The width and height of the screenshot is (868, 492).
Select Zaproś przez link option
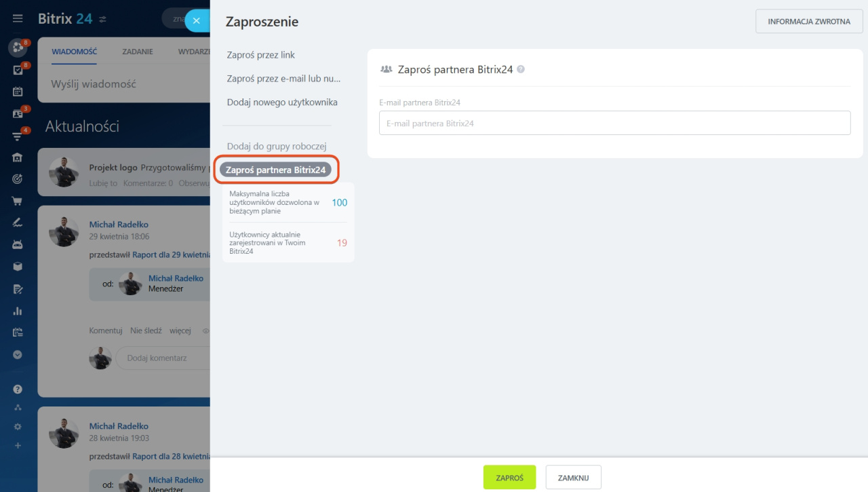coord(261,55)
